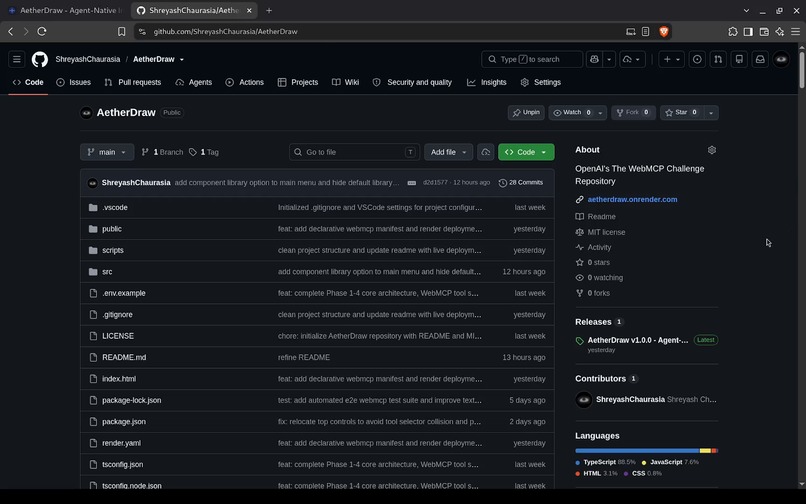Open the Projects tab
The image size is (806, 504).
pos(298,82)
